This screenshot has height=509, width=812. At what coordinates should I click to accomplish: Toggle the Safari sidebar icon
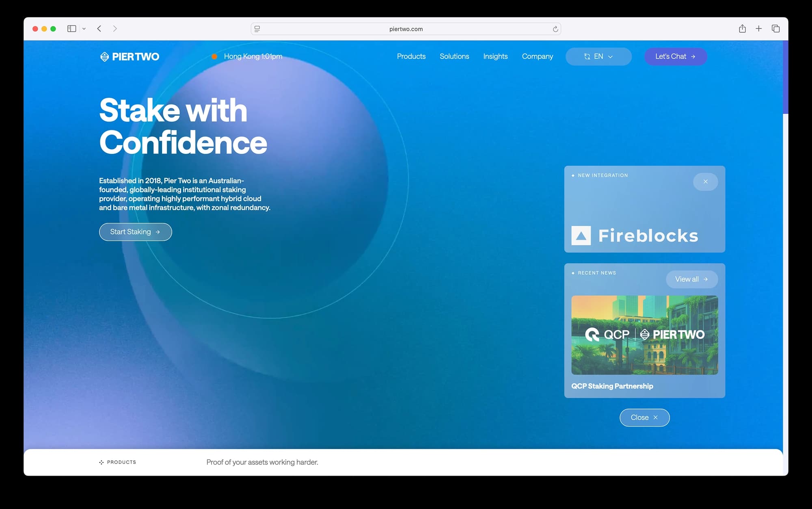(72, 29)
